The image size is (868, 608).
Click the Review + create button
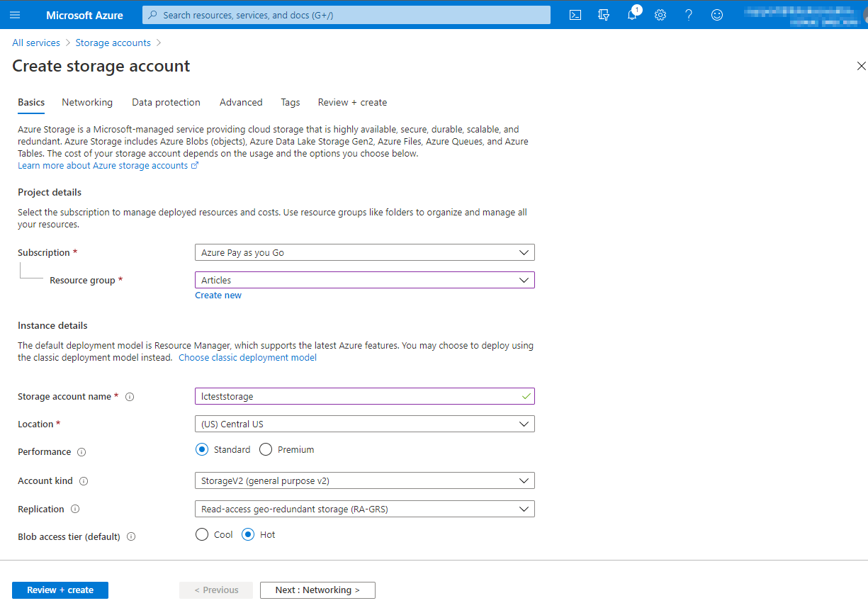click(60, 590)
